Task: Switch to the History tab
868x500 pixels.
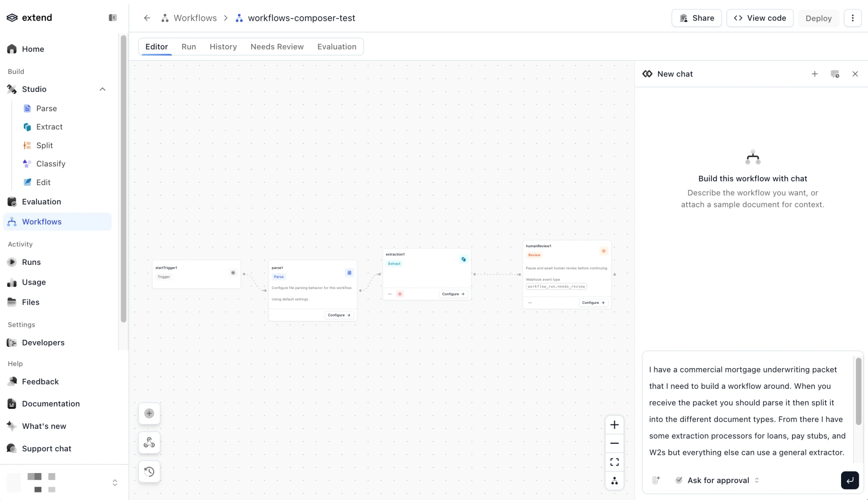Action: [223, 47]
